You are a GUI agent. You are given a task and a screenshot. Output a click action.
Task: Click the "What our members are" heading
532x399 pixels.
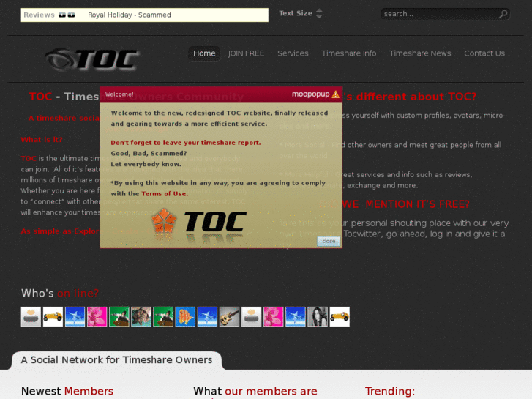click(255, 391)
